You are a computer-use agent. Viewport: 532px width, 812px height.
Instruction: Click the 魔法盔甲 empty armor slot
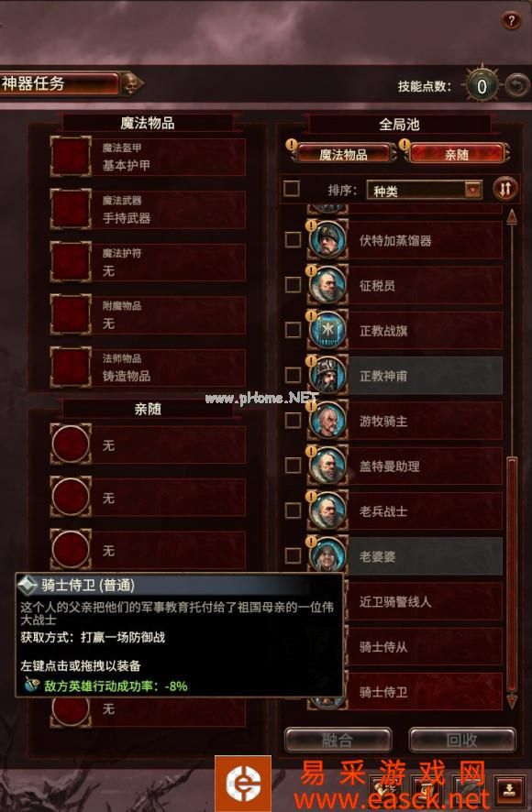(x=71, y=157)
